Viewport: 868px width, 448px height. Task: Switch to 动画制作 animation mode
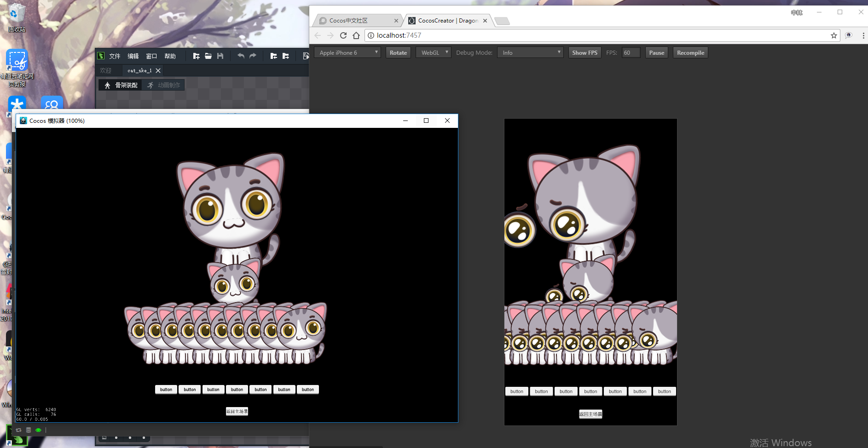pyautogui.click(x=163, y=85)
